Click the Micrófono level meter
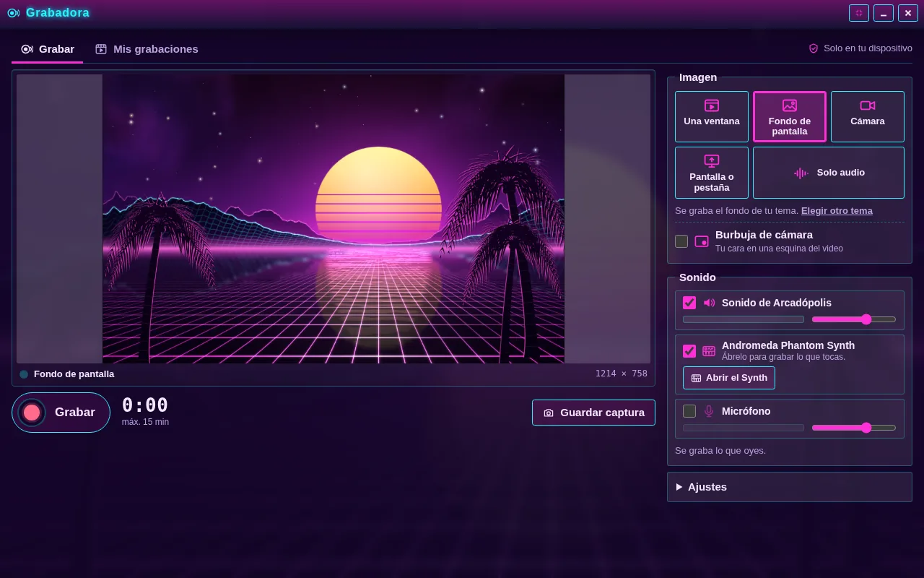Viewport: 924px width, 578px height. 744,428
